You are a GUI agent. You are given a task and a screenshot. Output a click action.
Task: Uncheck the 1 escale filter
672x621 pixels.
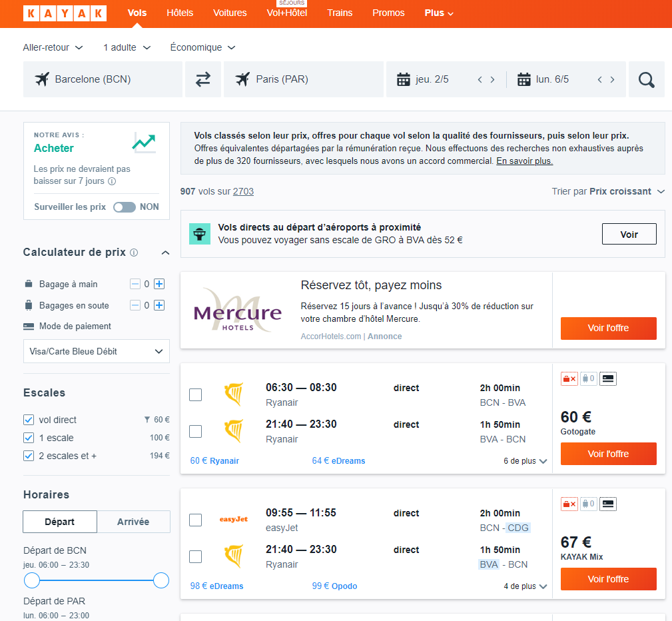28,438
